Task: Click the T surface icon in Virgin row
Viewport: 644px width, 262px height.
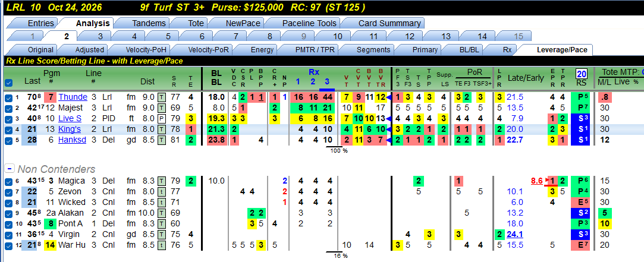Action: (x=162, y=235)
